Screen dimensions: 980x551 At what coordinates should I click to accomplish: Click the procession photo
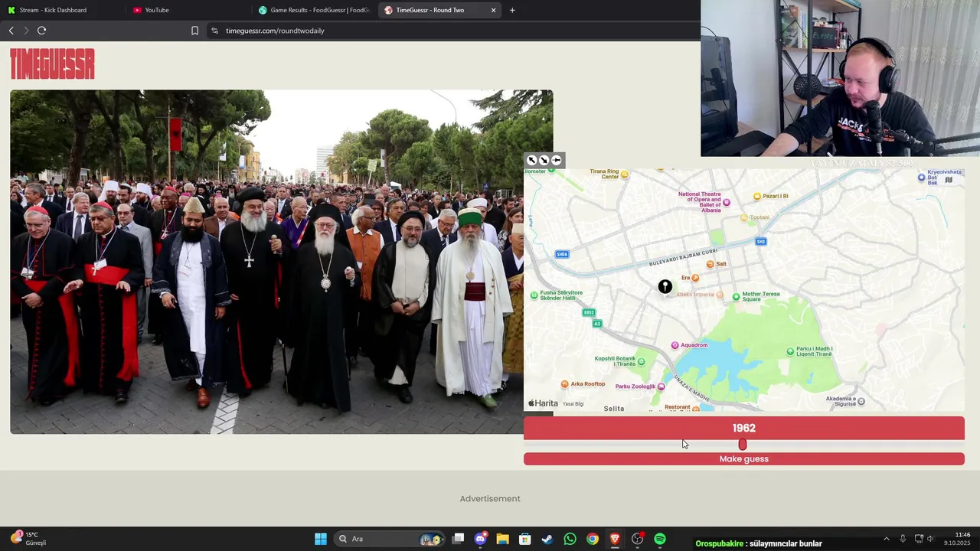281,262
